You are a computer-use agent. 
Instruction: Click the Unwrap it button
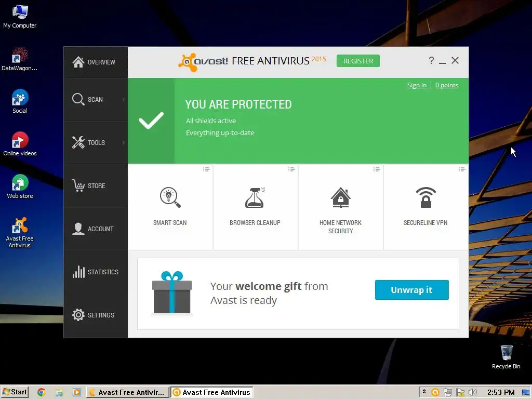click(x=411, y=290)
